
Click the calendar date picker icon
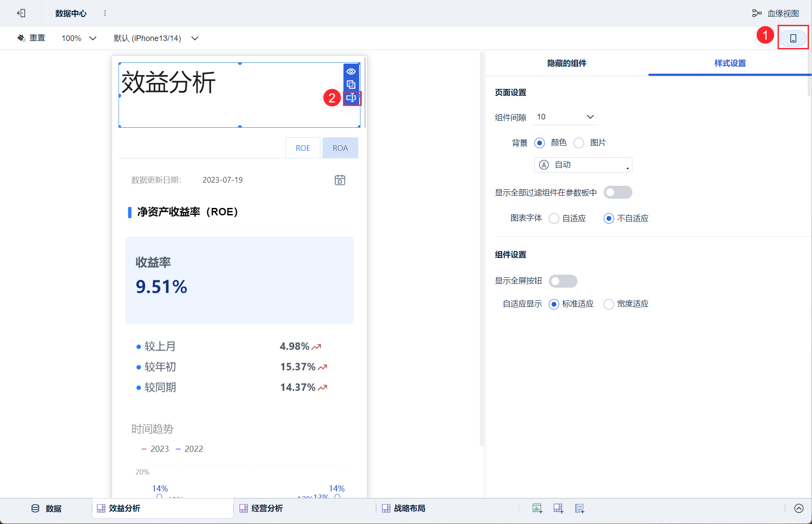pyautogui.click(x=340, y=180)
